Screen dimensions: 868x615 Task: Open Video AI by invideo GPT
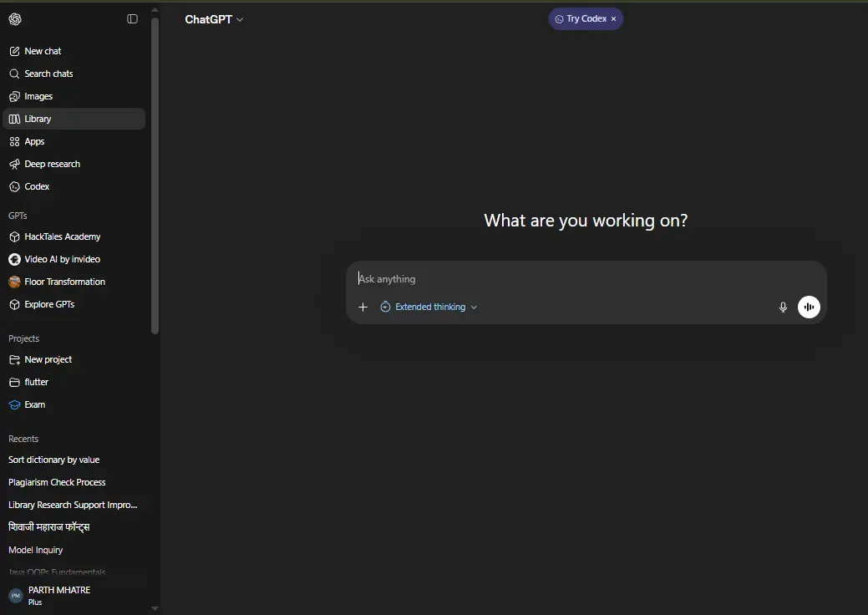(x=74, y=260)
